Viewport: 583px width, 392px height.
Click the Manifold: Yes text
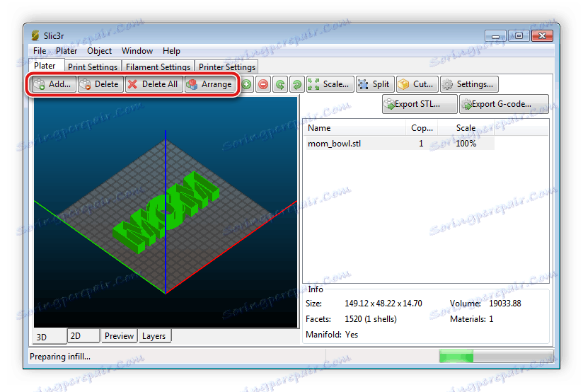click(332, 335)
